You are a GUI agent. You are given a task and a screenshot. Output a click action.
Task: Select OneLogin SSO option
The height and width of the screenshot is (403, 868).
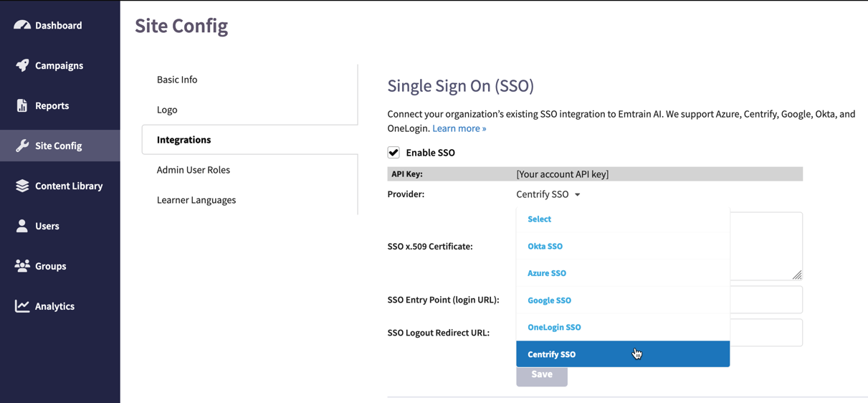554,327
